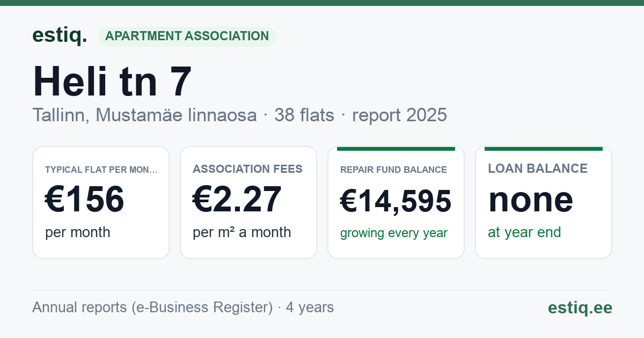Click the none loan value
The image size is (644, 338).
click(x=531, y=200)
